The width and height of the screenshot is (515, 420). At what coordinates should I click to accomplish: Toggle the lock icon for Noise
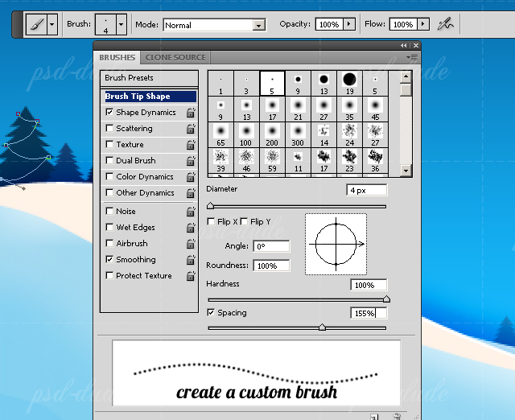click(x=191, y=212)
